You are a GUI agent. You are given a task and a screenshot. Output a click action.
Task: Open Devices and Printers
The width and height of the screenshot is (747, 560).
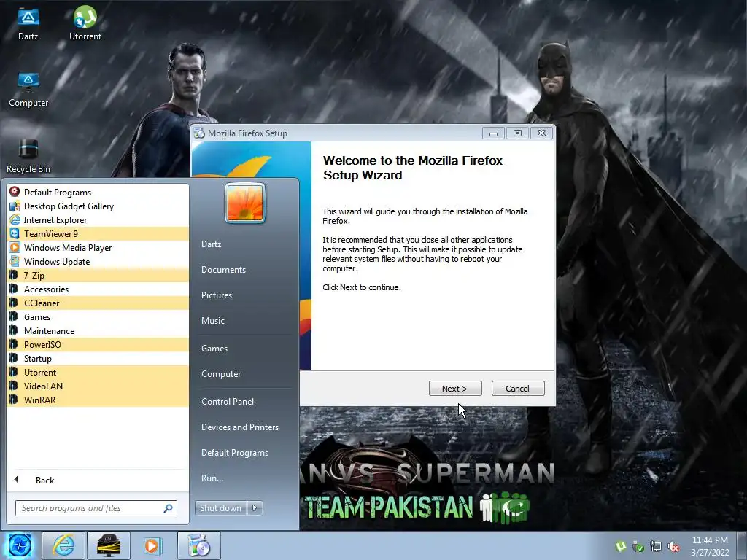pyautogui.click(x=240, y=427)
